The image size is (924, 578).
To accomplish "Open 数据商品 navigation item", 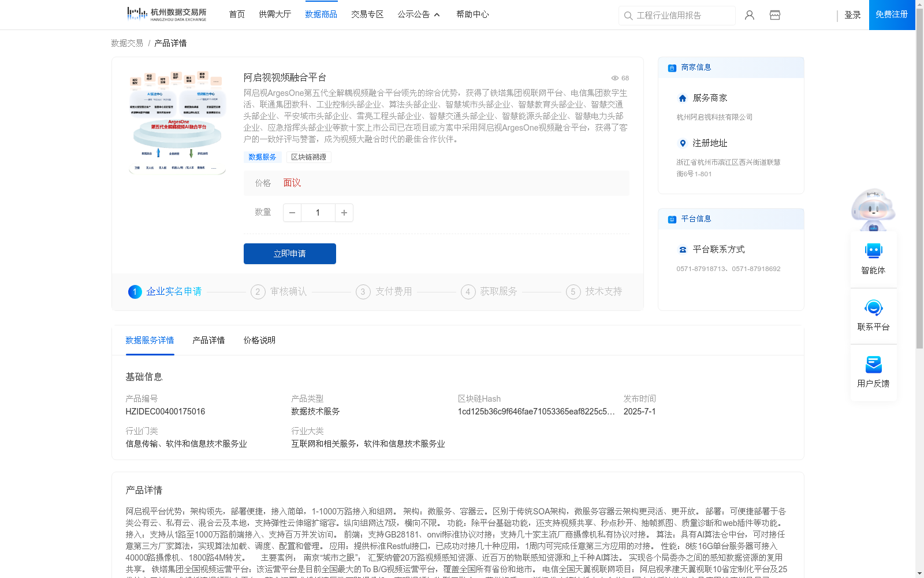I will (x=321, y=14).
